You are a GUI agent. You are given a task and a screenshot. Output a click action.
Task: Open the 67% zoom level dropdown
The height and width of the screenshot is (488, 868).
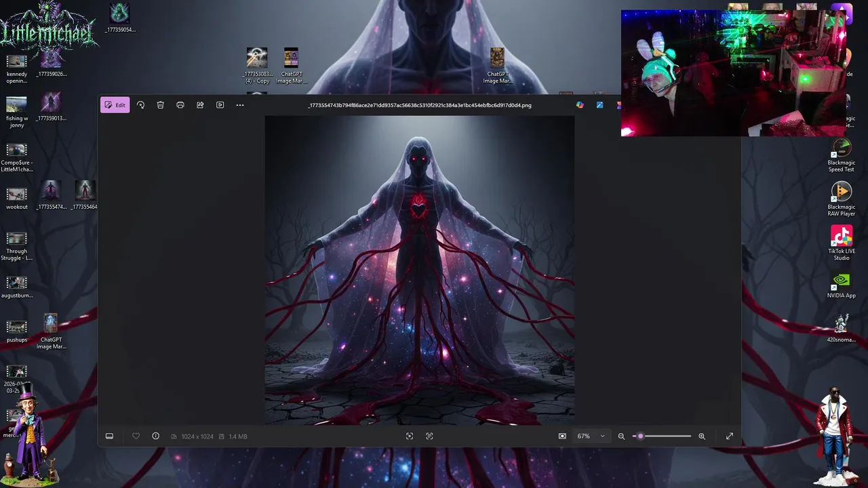[591, 436]
